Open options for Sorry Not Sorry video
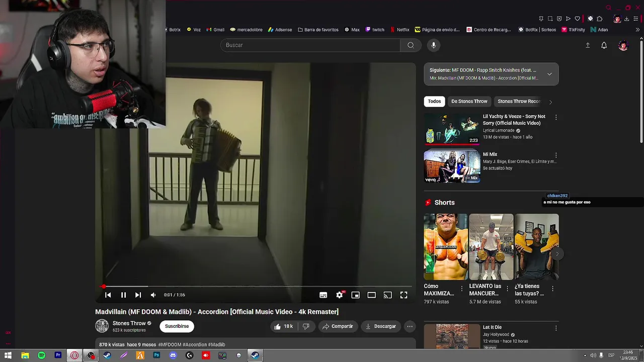 pos(556,117)
